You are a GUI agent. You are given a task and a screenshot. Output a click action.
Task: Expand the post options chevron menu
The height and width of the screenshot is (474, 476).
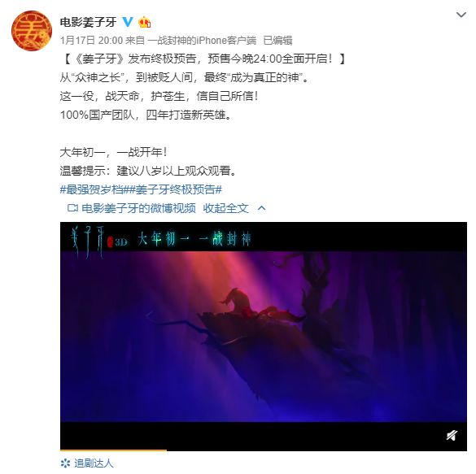pyautogui.click(x=461, y=15)
